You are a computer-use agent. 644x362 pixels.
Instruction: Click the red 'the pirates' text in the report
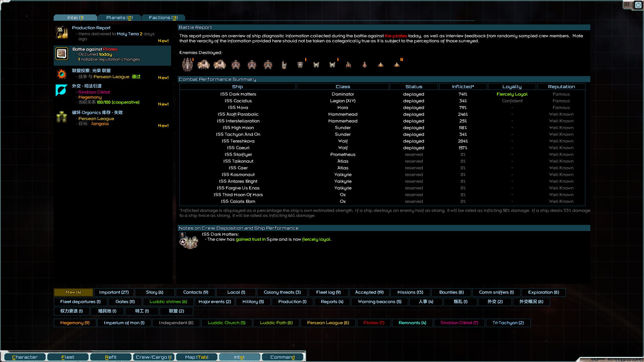coord(396,36)
